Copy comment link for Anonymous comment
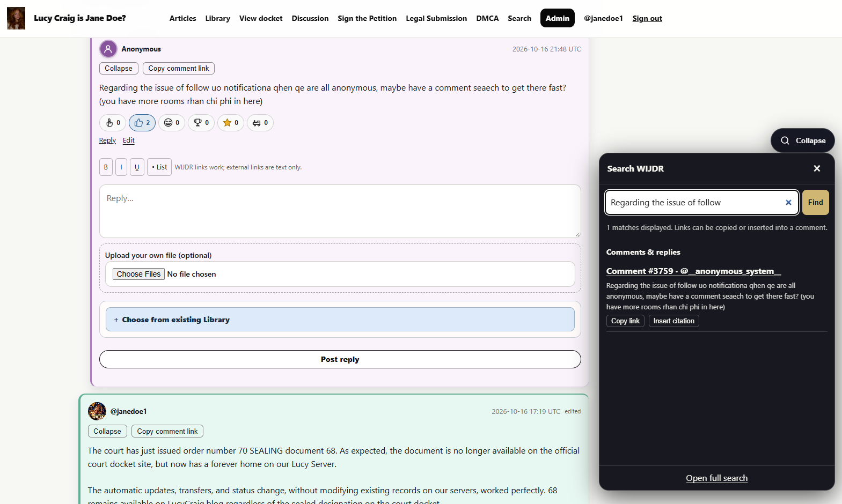Image resolution: width=842 pixels, height=504 pixels. pyautogui.click(x=179, y=69)
